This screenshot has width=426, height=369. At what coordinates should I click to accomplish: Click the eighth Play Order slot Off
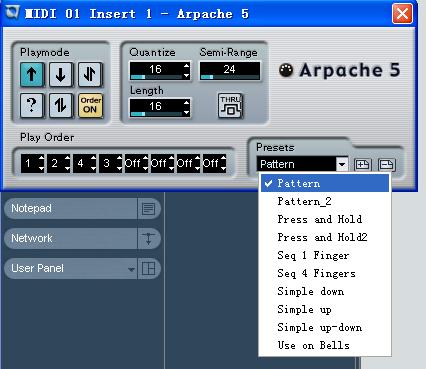[215, 163]
